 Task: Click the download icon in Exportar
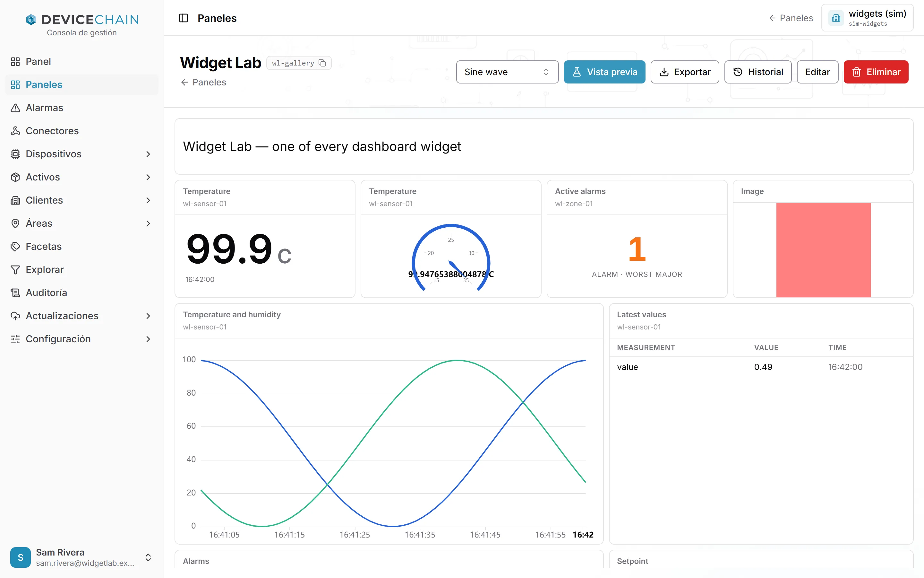pos(664,72)
